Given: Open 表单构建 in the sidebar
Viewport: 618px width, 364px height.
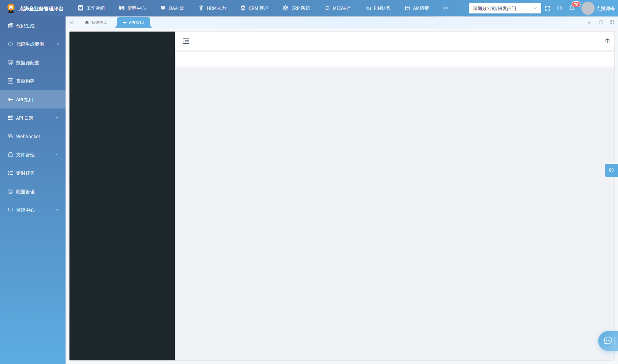Looking at the screenshot, I should click(x=33, y=81).
